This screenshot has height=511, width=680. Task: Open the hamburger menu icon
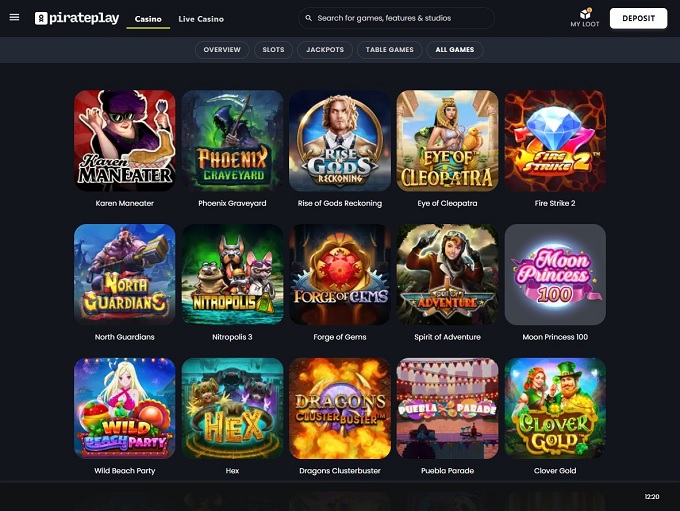[14, 17]
